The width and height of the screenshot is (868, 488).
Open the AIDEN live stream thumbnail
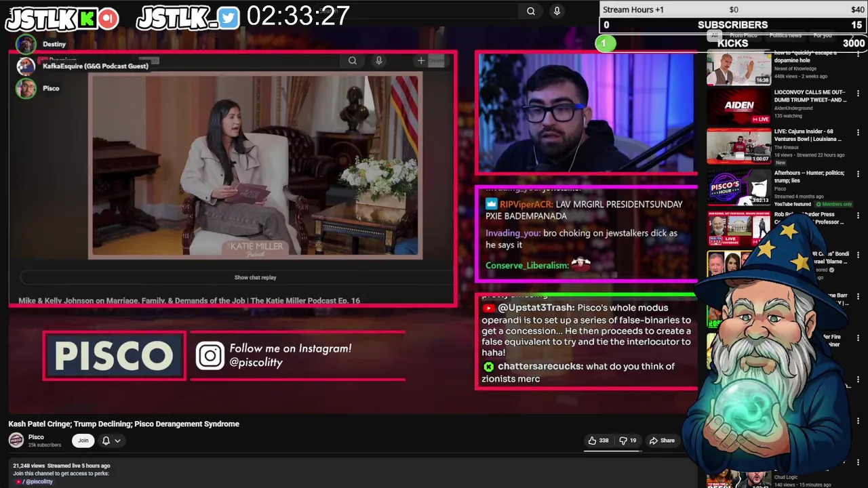(738, 106)
